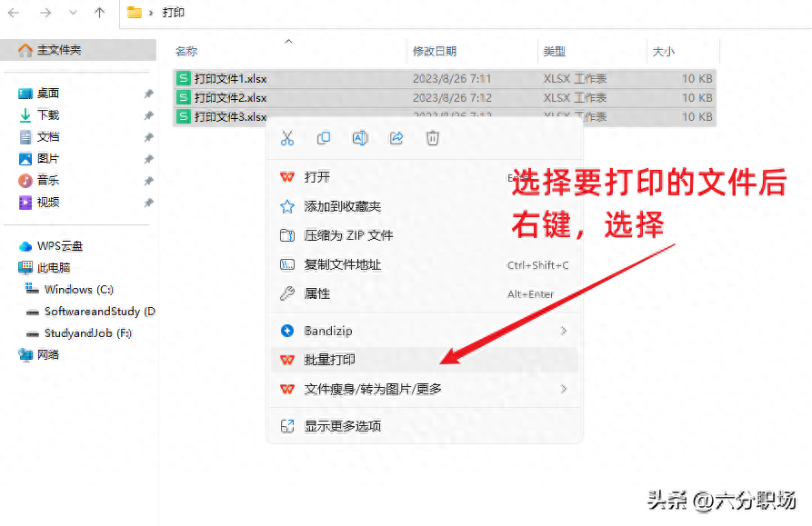
Task: Click the WPS icon beside 打开
Action: [x=287, y=177]
